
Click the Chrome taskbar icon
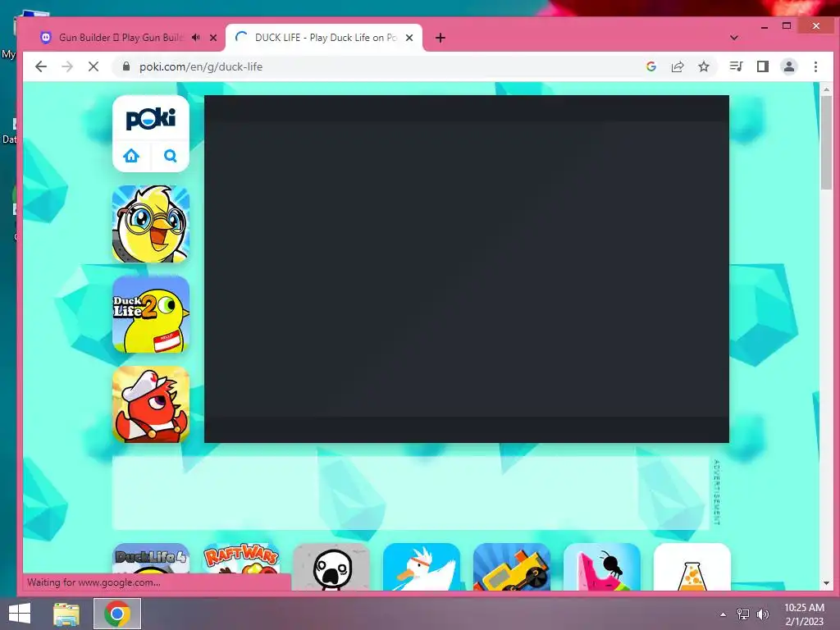coord(117,614)
